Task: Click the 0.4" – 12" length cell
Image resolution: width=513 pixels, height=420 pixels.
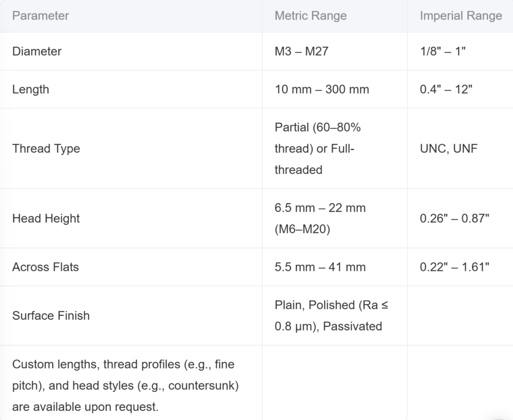Action: click(x=446, y=89)
